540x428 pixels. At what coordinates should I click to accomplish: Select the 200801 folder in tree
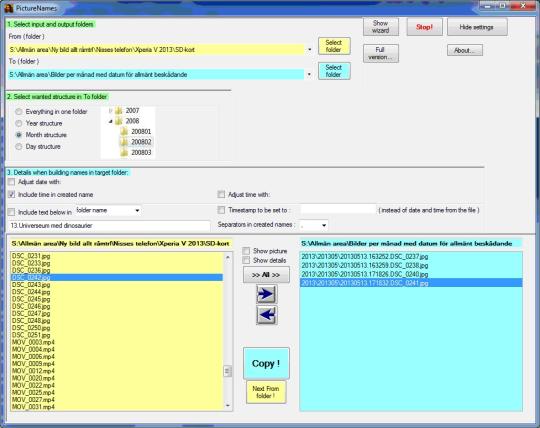pos(136,131)
